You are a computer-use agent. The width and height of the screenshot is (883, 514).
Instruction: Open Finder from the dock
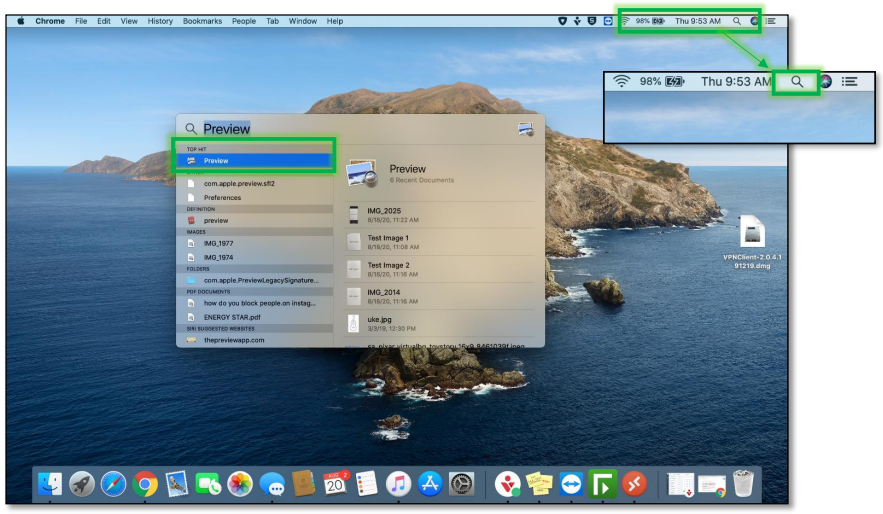pyautogui.click(x=50, y=485)
